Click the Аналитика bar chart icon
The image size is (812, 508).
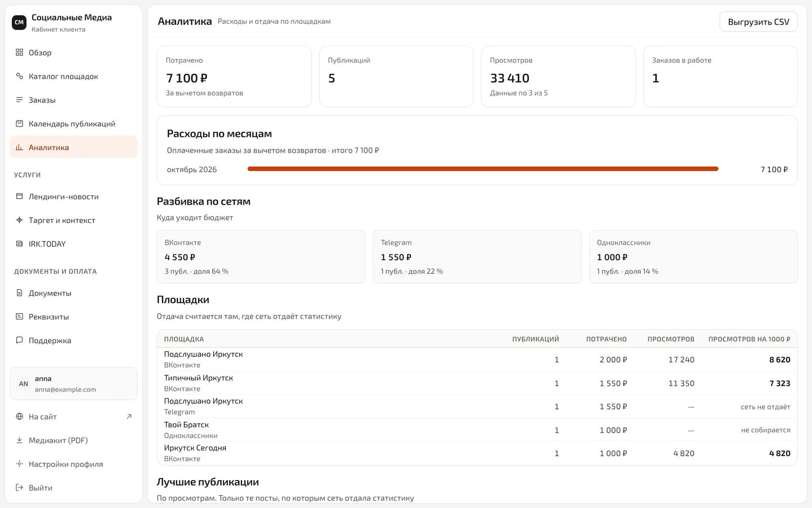(19, 147)
